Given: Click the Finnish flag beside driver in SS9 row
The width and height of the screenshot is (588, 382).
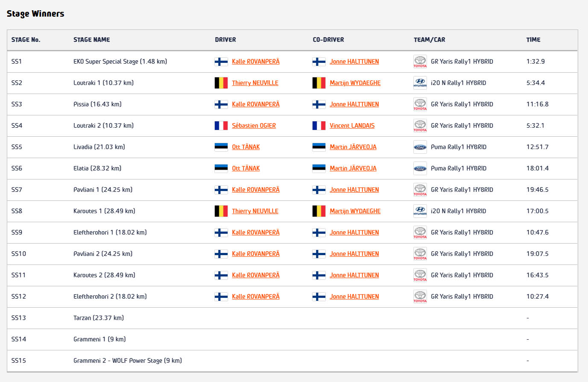Looking at the screenshot, I should point(221,232).
